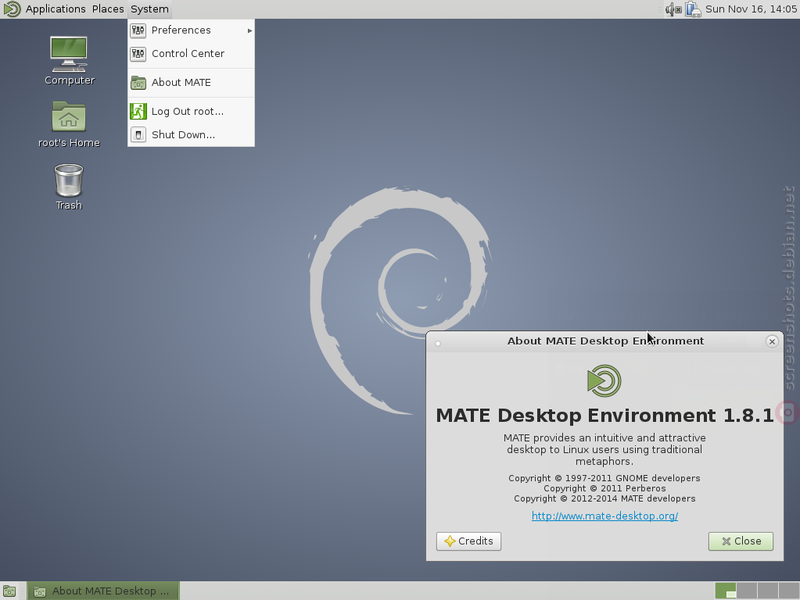Switch to the third workspace in the pager
Image resolution: width=800 pixels, height=600 pixels.
click(x=767, y=591)
